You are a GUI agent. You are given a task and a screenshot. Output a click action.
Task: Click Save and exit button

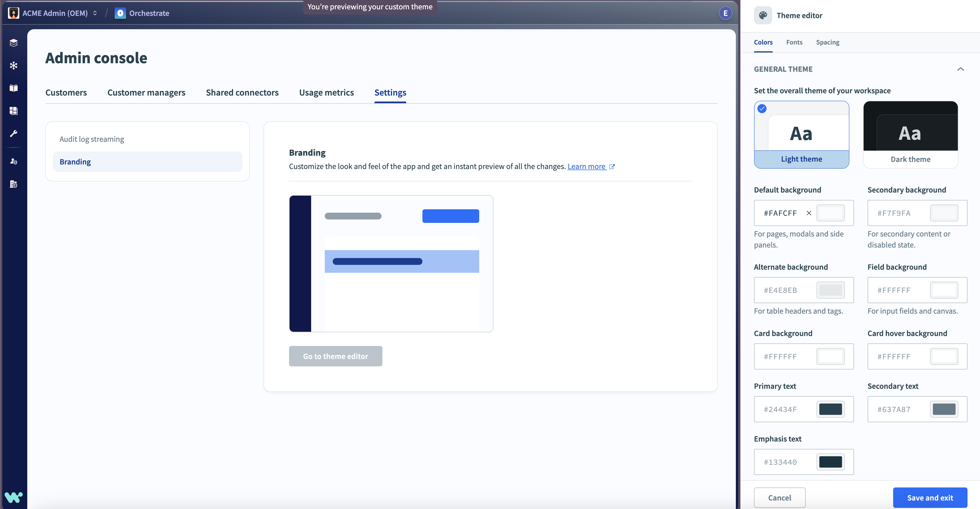pyautogui.click(x=930, y=498)
